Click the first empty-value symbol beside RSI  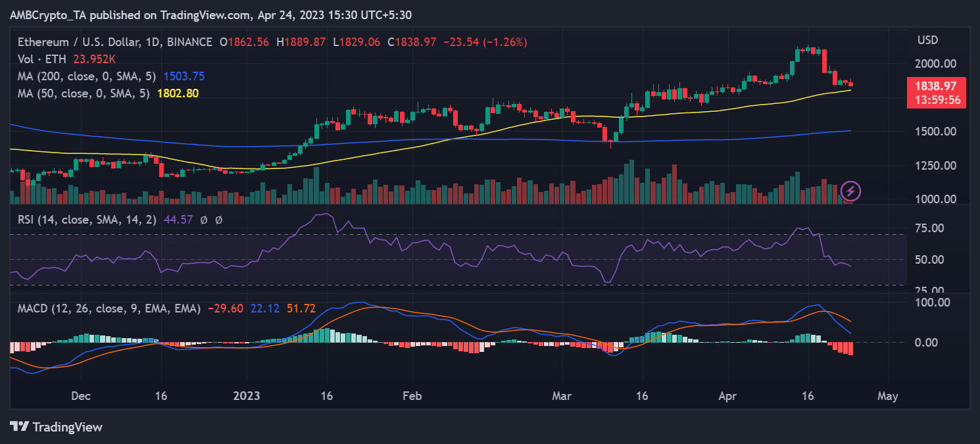[x=205, y=220]
